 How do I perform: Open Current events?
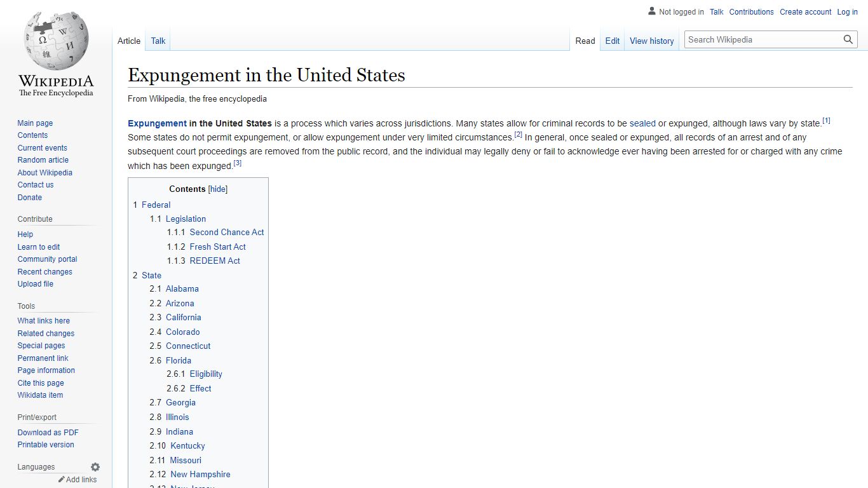point(42,148)
